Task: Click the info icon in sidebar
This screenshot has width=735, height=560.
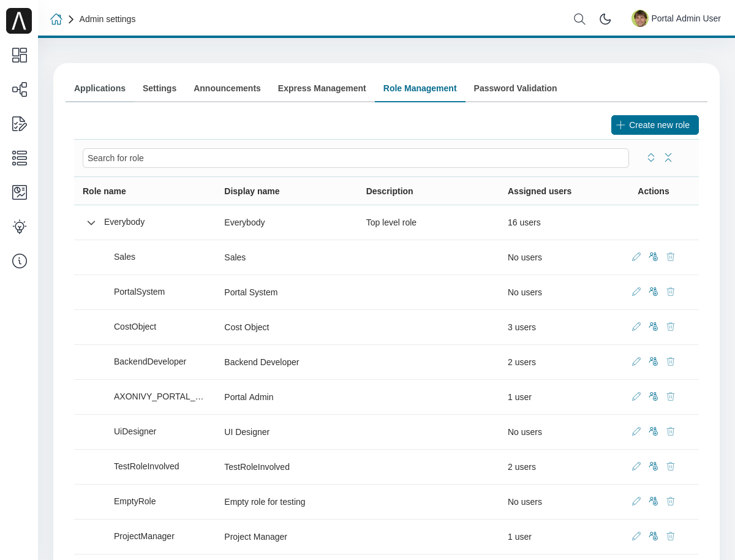Action: pyautogui.click(x=19, y=261)
